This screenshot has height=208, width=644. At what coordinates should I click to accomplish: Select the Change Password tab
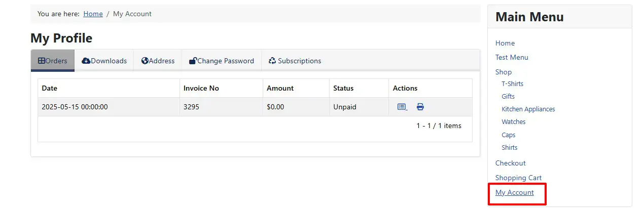pyautogui.click(x=222, y=61)
